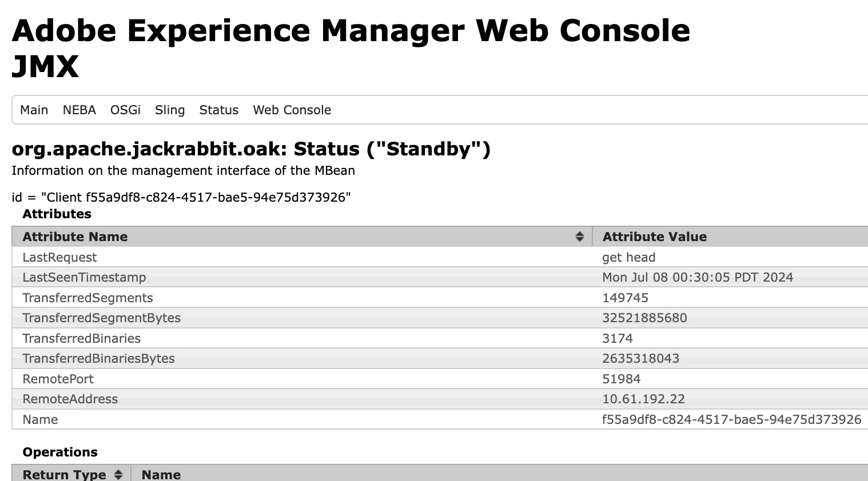Click the id = "Client f55a9df8..." line

181,197
